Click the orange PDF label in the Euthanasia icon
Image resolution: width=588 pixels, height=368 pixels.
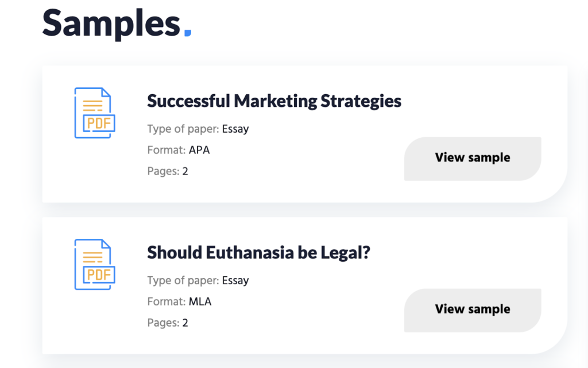[x=99, y=274]
